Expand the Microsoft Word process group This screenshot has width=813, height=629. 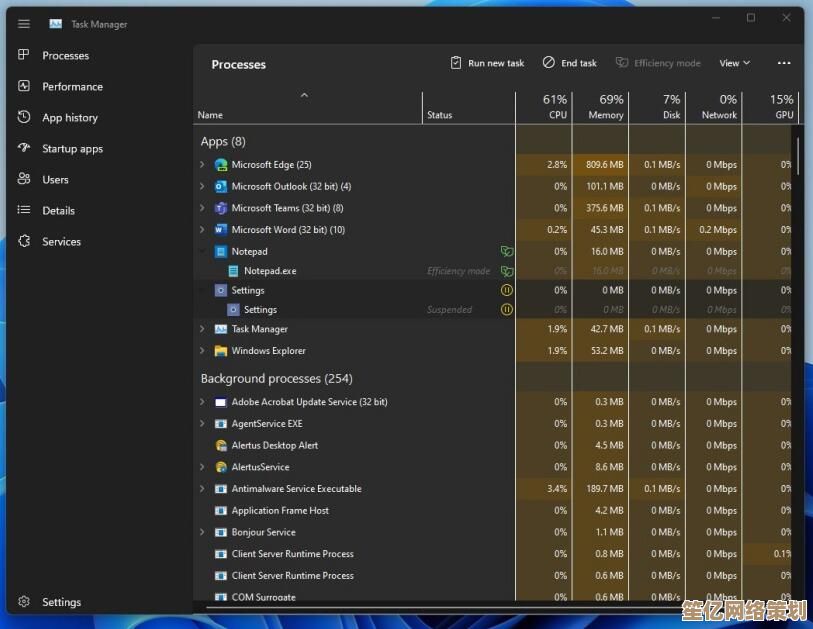coord(202,230)
